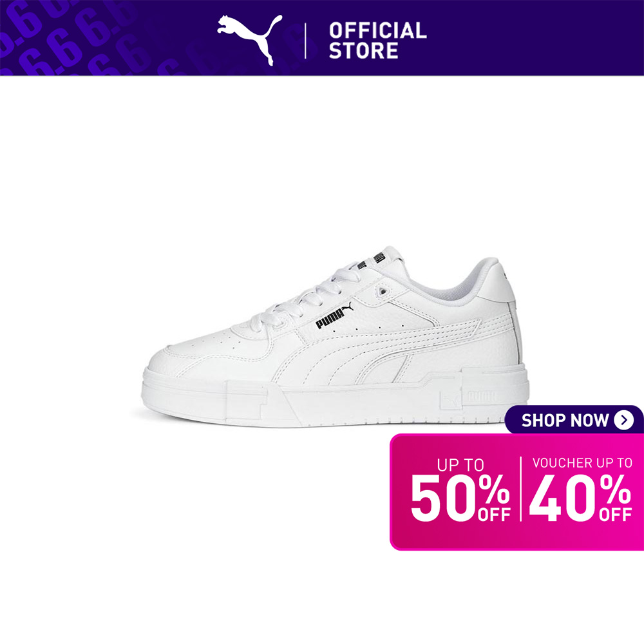
Task: Click the Puma leaping cat logo
Action: [250, 40]
